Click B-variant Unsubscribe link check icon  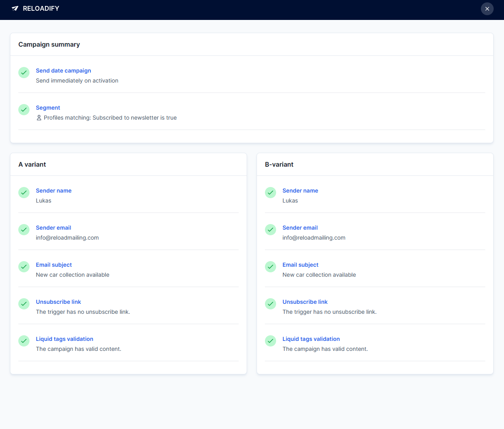click(271, 304)
